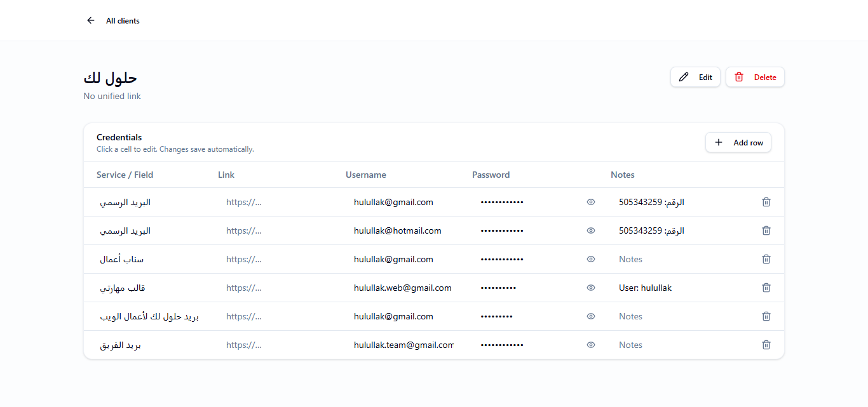The height and width of the screenshot is (407, 868).
Task: Click the Notes column header
Action: pyautogui.click(x=623, y=175)
